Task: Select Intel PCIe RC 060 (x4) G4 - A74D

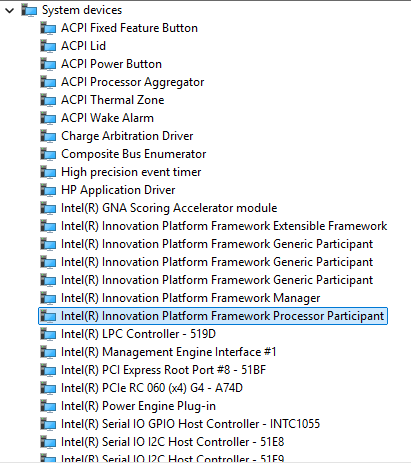Action: click(x=152, y=388)
